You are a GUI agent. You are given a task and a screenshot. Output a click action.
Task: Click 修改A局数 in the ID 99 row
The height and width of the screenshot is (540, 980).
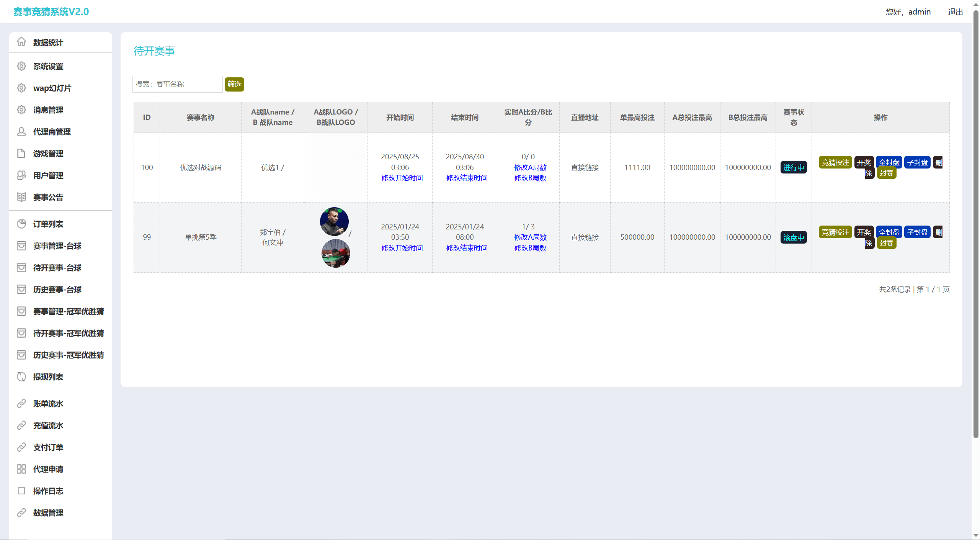tap(530, 237)
